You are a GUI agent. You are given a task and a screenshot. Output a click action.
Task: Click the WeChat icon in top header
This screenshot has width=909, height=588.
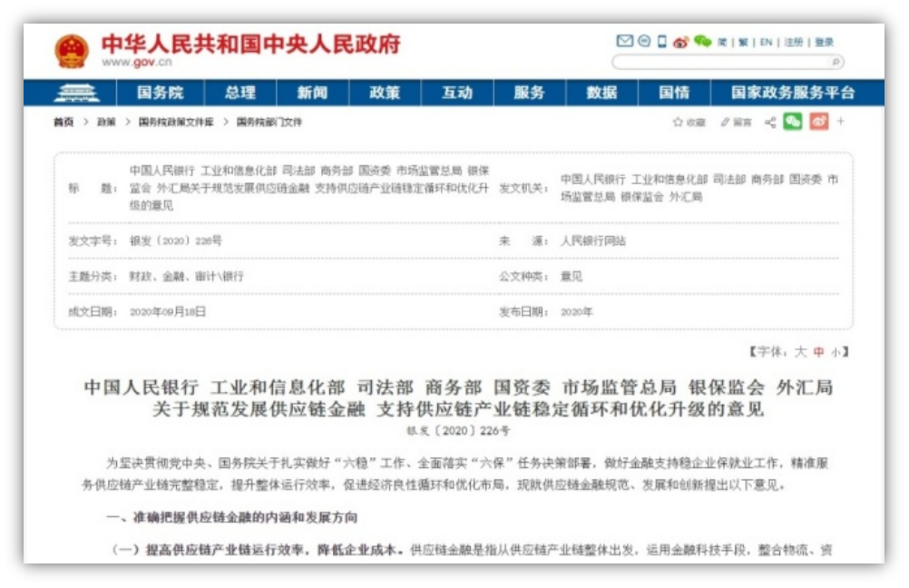click(702, 42)
